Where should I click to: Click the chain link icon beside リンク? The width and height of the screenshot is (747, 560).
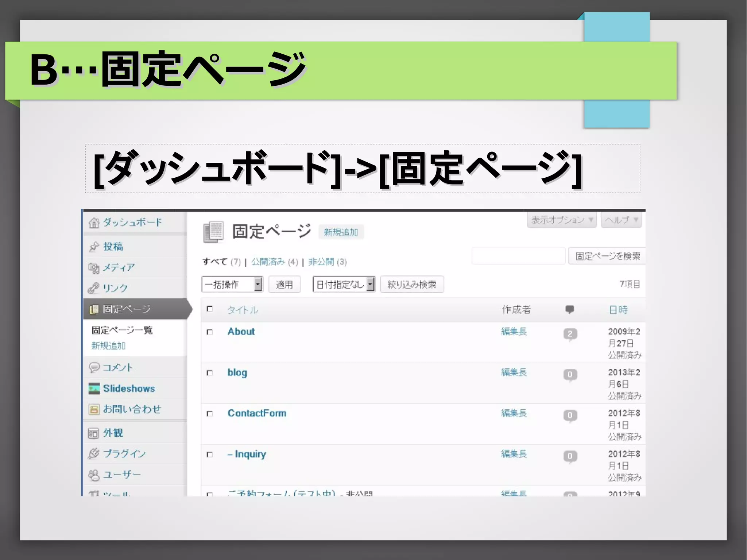point(94,288)
